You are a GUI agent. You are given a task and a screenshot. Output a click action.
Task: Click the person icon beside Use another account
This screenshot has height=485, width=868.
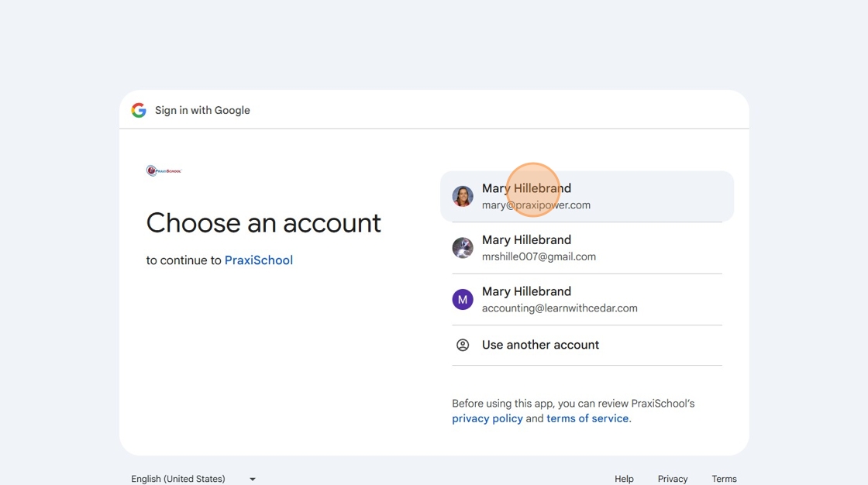463,345
